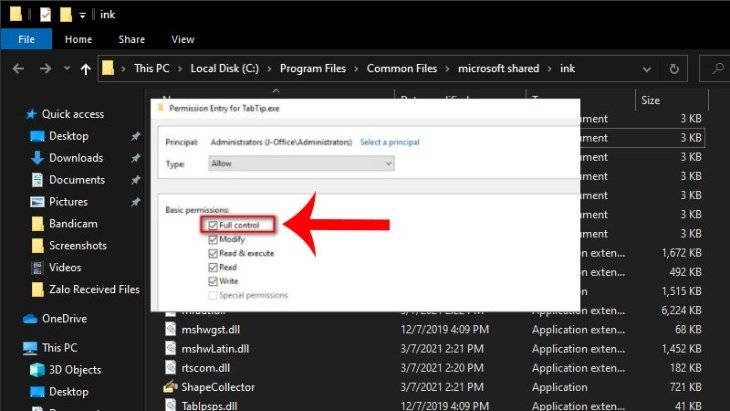Click pin icon beside Documents
Image resolution: width=730 pixels, height=411 pixels.
135,180
